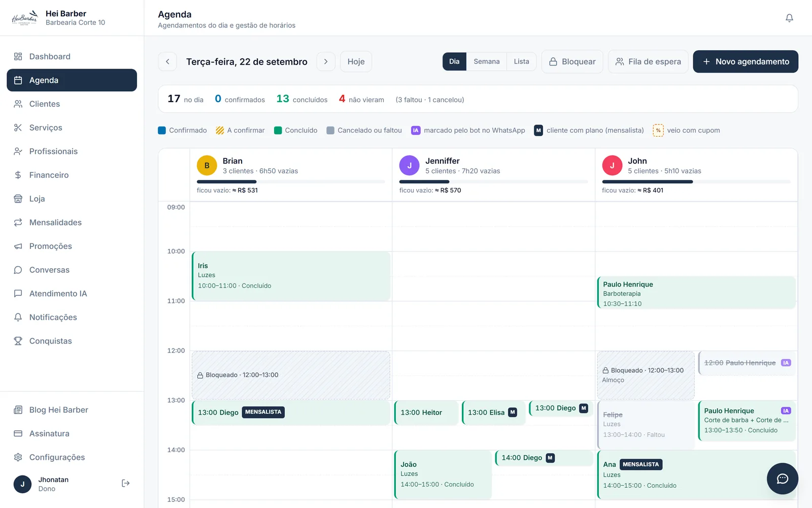Open Fila de espera
This screenshot has width=812, height=508.
tap(648, 61)
